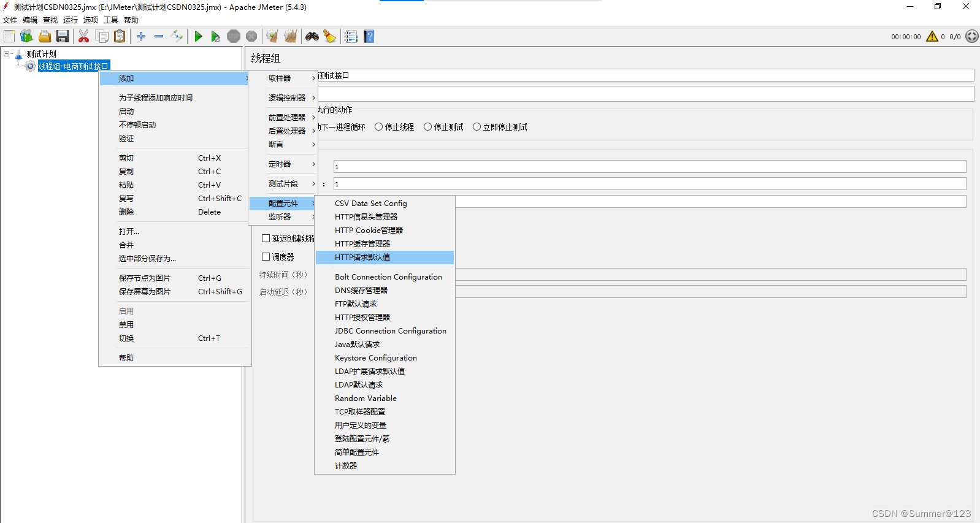Paste using the clipboard toolbar icon

(120, 36)
